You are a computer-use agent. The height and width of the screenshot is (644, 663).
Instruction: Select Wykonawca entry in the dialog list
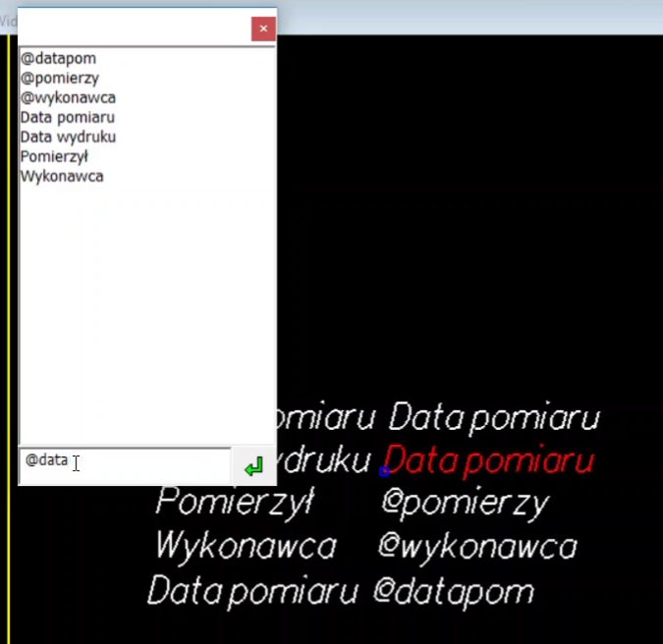[61, 177]
